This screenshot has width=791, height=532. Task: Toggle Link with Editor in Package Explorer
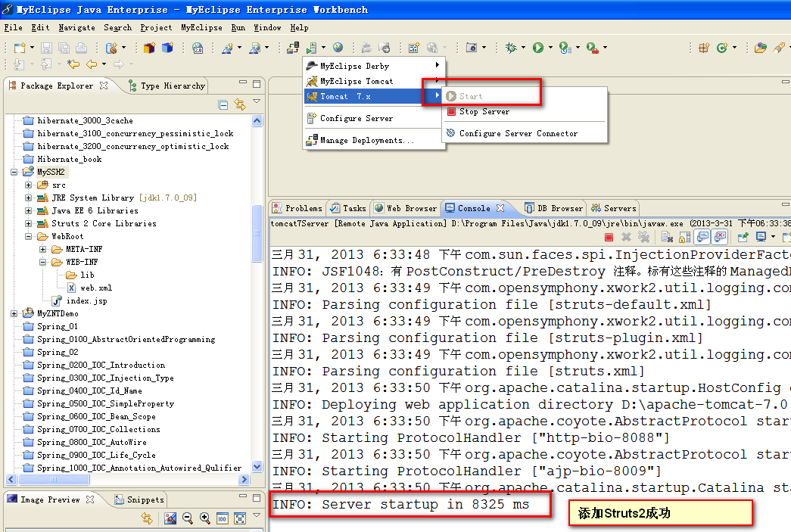point(240,104)
